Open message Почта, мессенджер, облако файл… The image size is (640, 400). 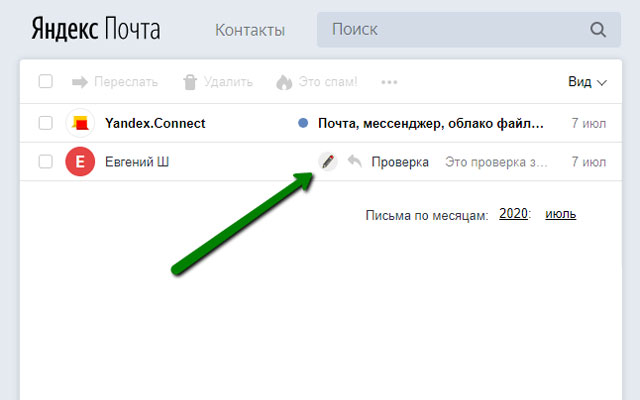tap(431, 123)
